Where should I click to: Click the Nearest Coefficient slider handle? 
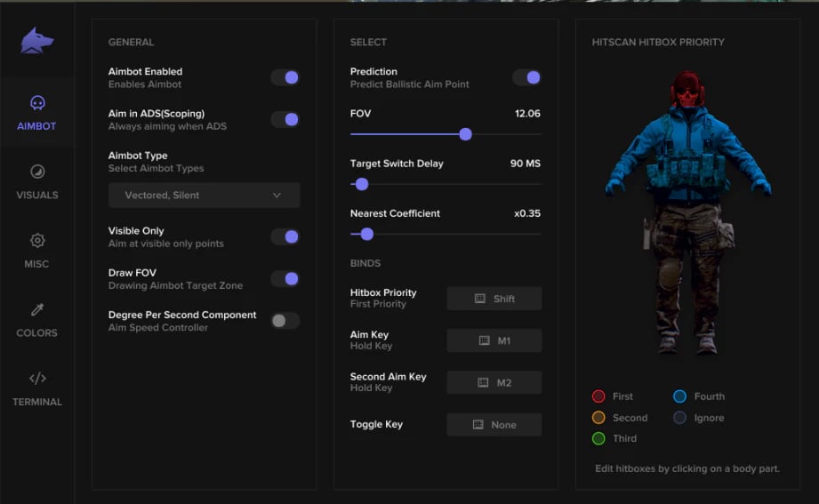point(367,234)
